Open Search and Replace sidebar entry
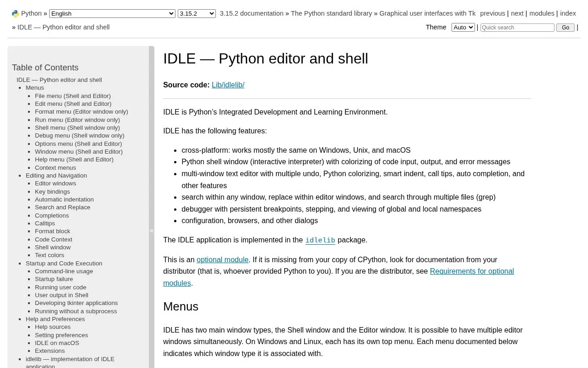Viewport: 588px width, 368px height. (62, 207)
